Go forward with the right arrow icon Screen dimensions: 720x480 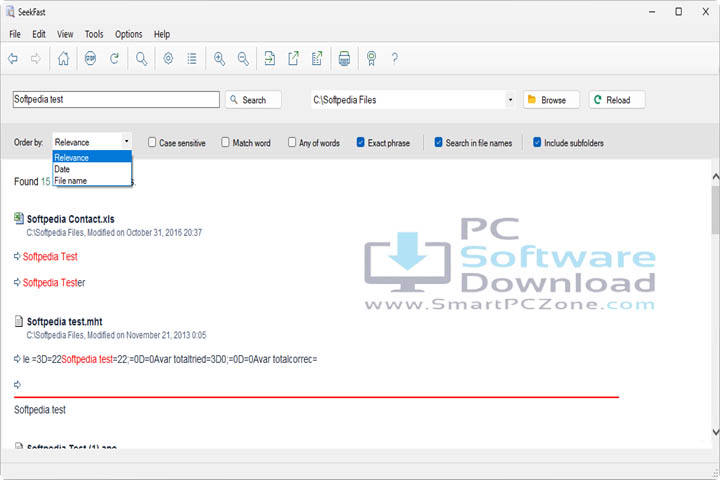tap(36, 58)
